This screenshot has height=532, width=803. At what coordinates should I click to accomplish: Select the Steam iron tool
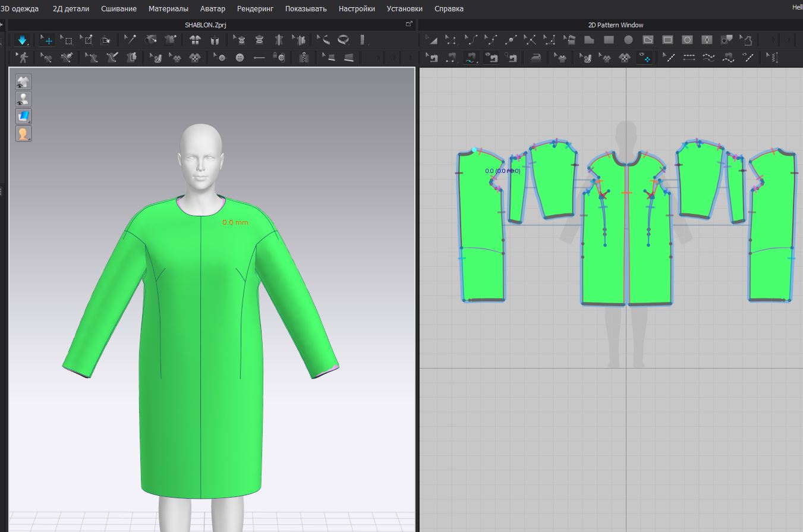click(x=536, y=58)
